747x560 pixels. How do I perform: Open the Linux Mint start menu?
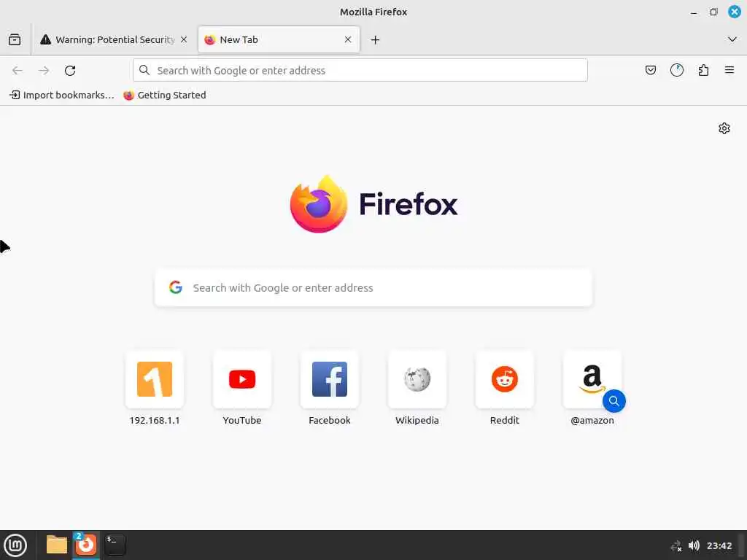16,545
